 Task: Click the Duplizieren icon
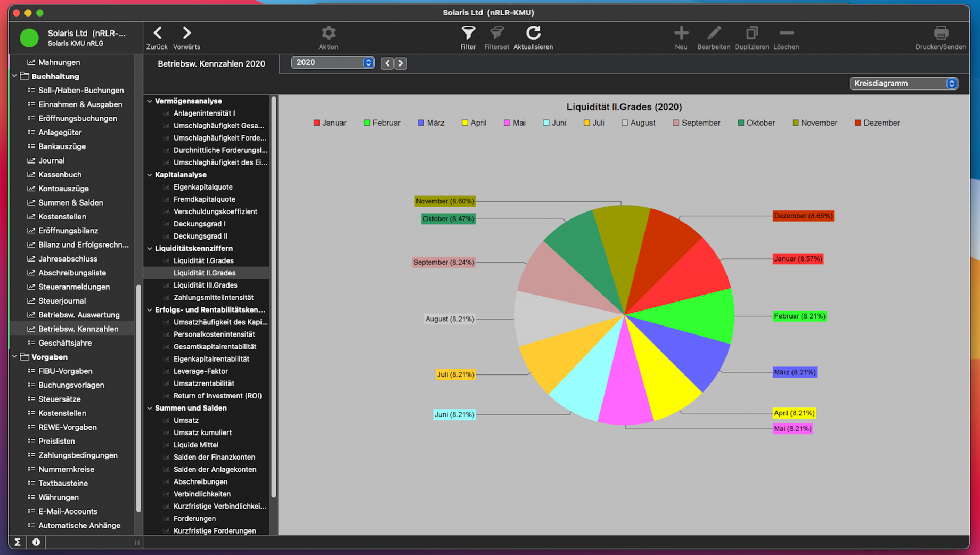coord(752,34)
